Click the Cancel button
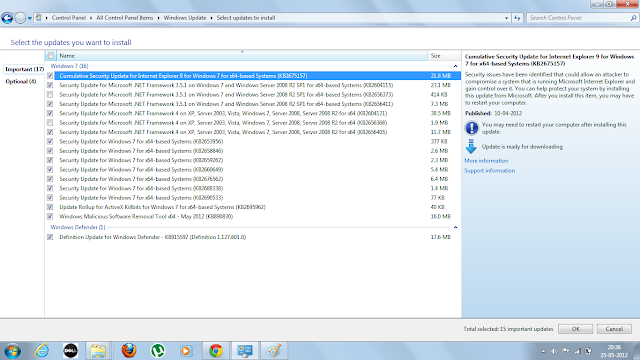The width and height of the screenshot is (640, 360). [x=614, y=329]
